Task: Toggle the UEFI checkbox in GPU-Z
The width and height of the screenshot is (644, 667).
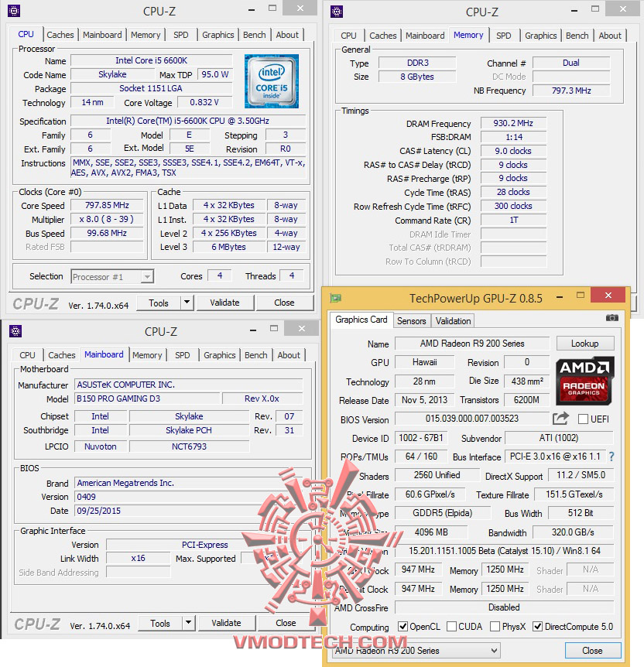Action: click(583, 419)
